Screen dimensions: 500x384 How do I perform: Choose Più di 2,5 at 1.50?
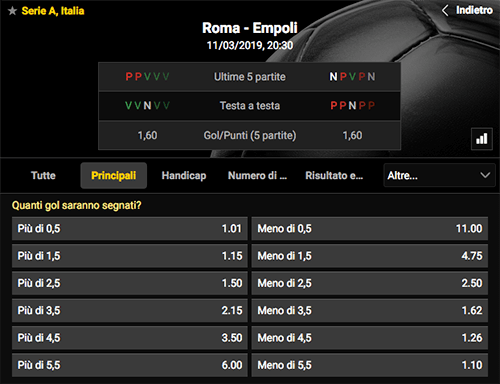pos(130,283)
